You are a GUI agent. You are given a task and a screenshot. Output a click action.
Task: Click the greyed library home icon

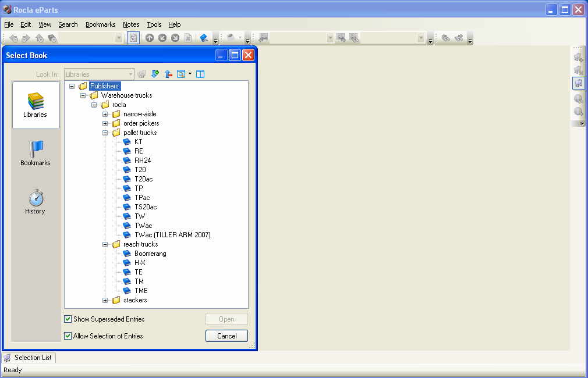point(141,74)
